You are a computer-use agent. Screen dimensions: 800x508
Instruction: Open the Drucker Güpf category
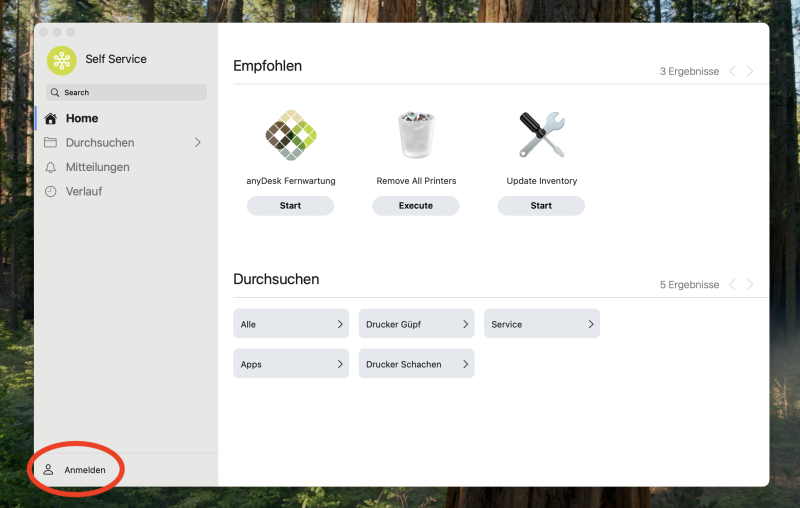416,324
